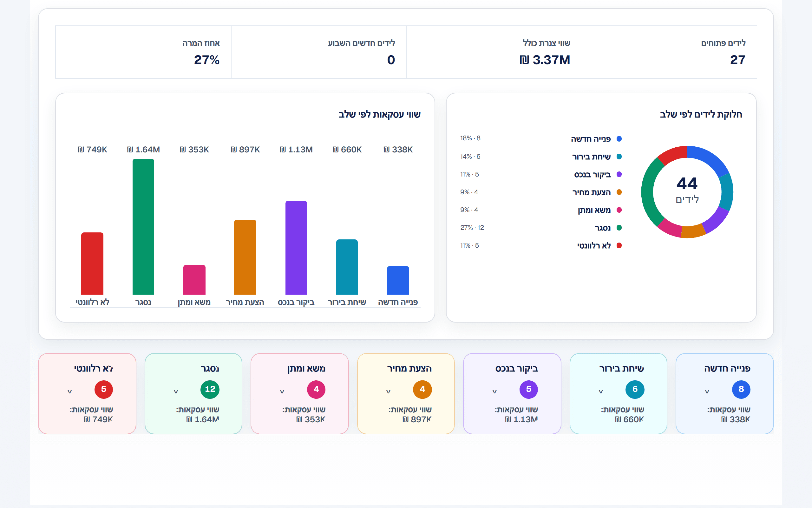Click the אחוז המרה value 27%
Screen dimensions: 812x508
(x=207, y=60)
